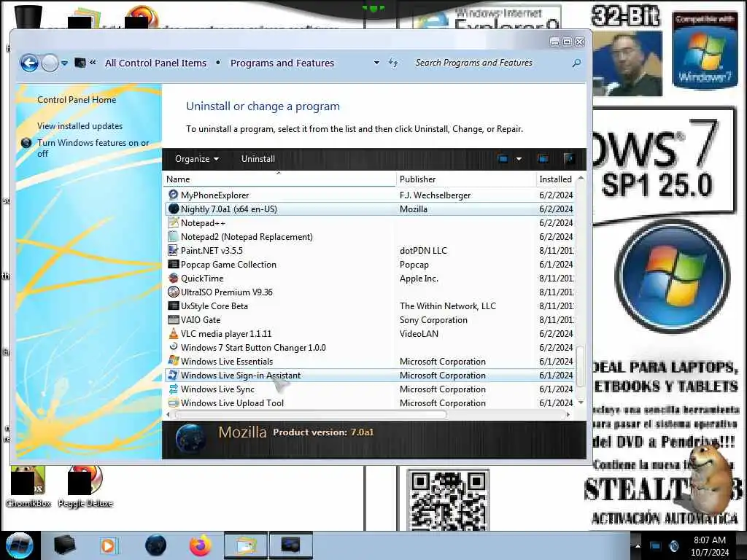
Task: Click the horizontal scrollbar thumb
Action: [x=311, y=415]
